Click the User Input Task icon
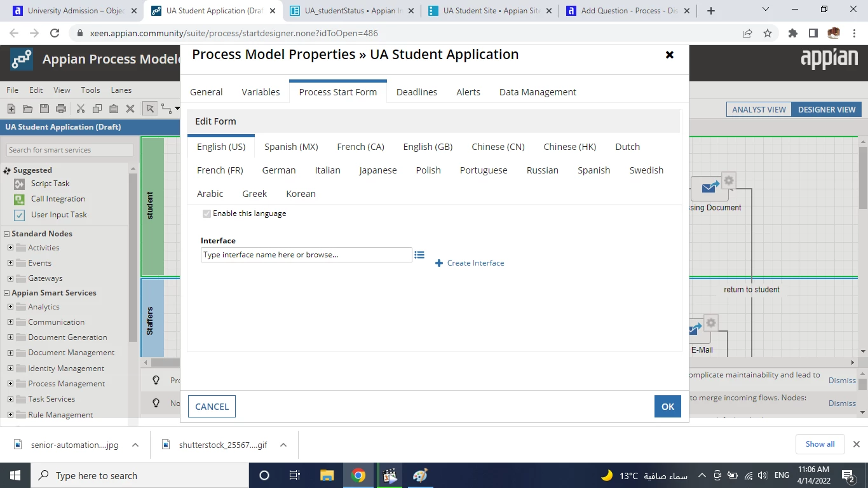 pyautogui.click(x=19, y=215)
